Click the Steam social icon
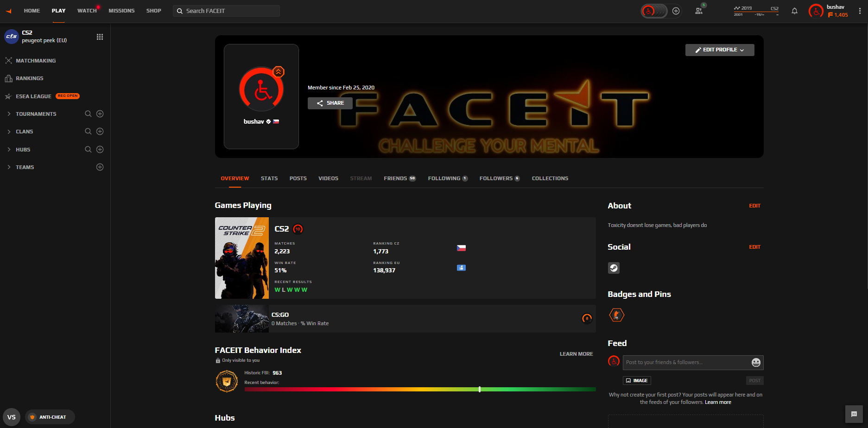Image resolution: width=868 pixels, height=428 pixels. click(x=614, y=268)
